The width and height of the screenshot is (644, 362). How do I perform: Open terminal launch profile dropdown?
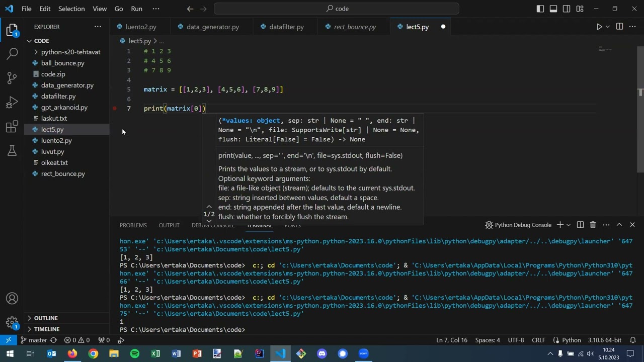(568, 225)
